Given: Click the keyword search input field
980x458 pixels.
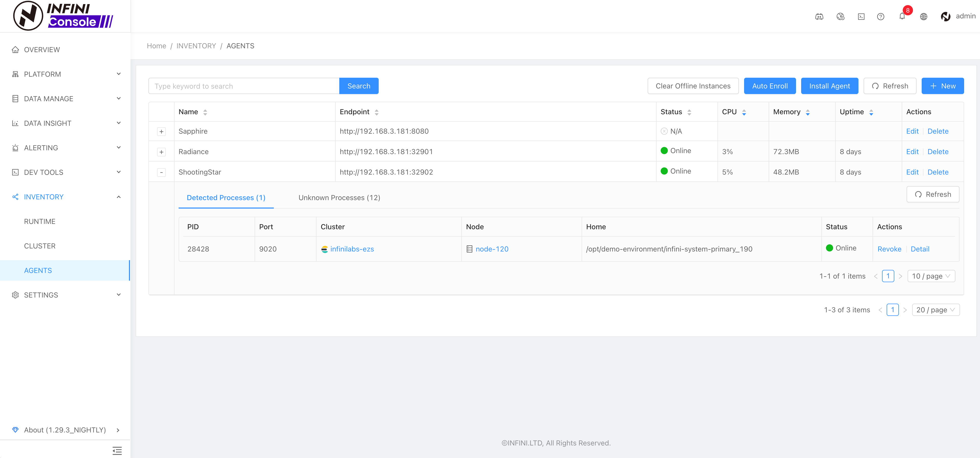Looking at the screenshot, I should (244, 86).
